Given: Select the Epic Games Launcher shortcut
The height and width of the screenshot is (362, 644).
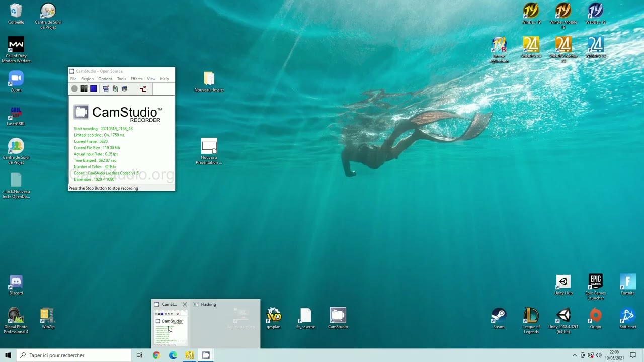Looking at the screenshot, I should tap(596, 287).
